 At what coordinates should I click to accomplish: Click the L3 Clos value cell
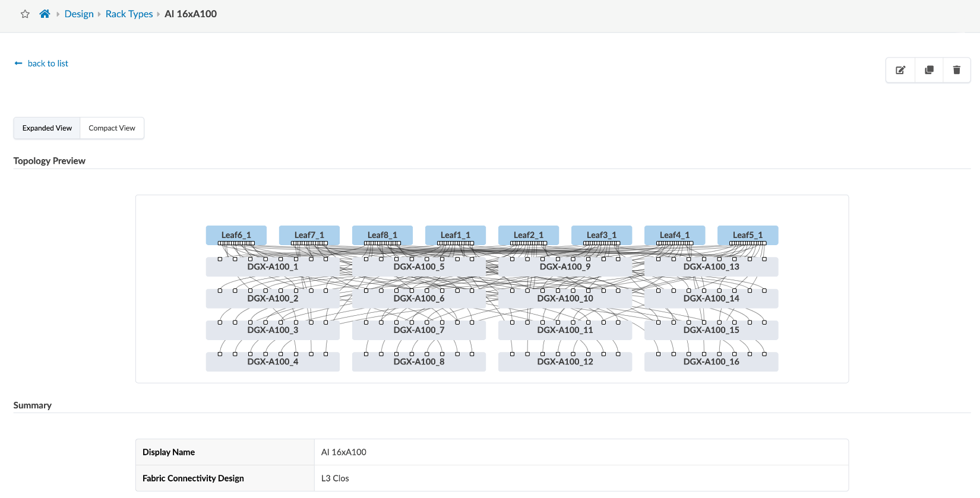pos(581,478)
